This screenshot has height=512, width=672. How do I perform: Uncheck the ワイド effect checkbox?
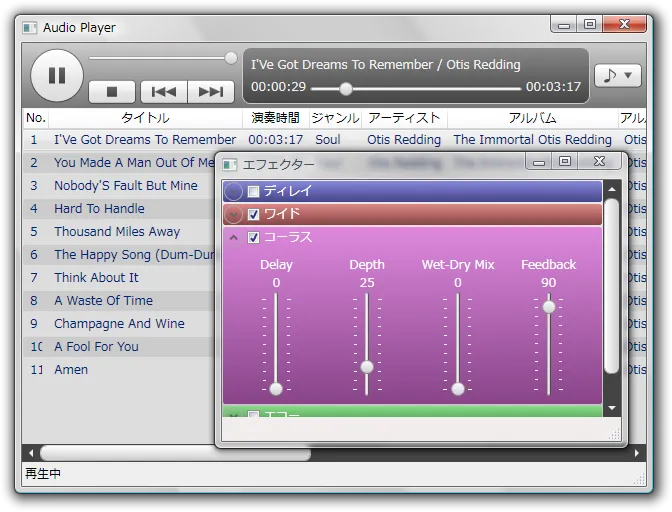(x=254, y=214)
